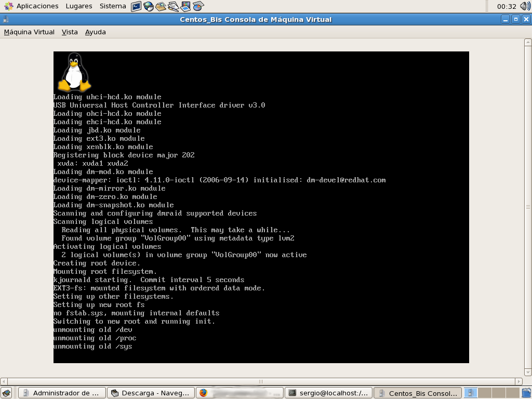Select the second workspace in switcher

485,393
